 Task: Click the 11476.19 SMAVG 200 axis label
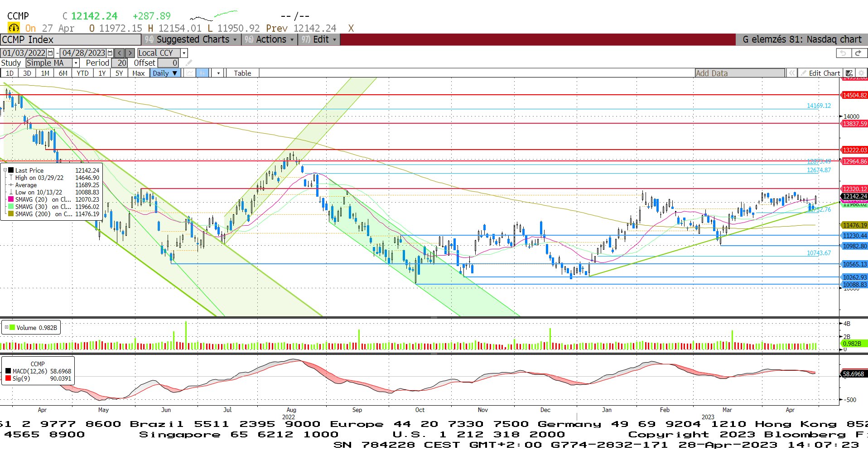point(854,225)
